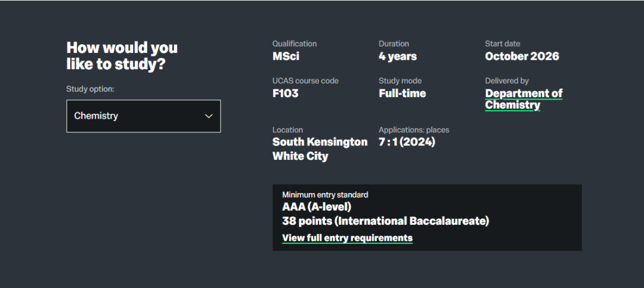
Task: Click View full entry requirements link
Action: [x=347, y=238]
